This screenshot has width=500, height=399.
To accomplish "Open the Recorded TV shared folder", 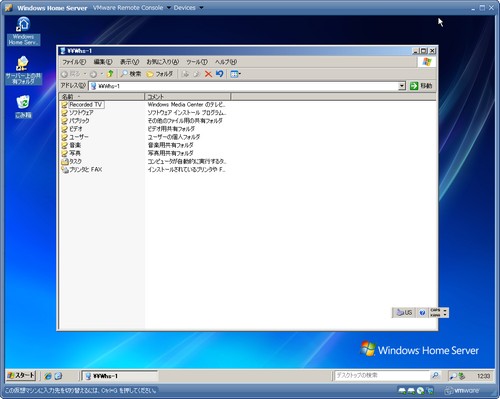I will click(82, 104).
